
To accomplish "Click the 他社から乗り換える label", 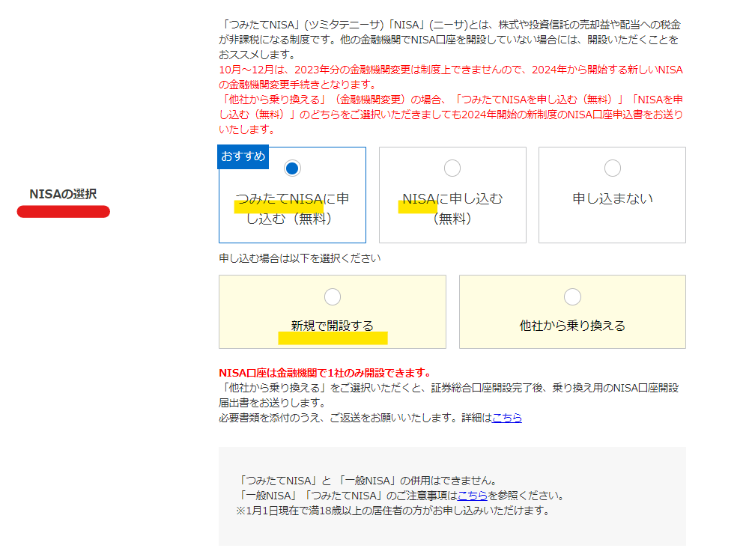I will click(x=572, y=326).
